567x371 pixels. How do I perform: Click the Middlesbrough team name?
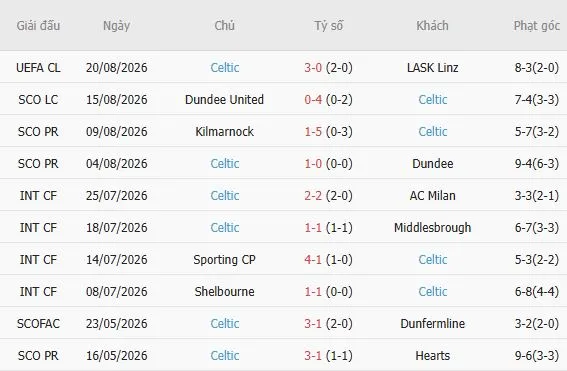pyautogui.click(x=432, y=227)
